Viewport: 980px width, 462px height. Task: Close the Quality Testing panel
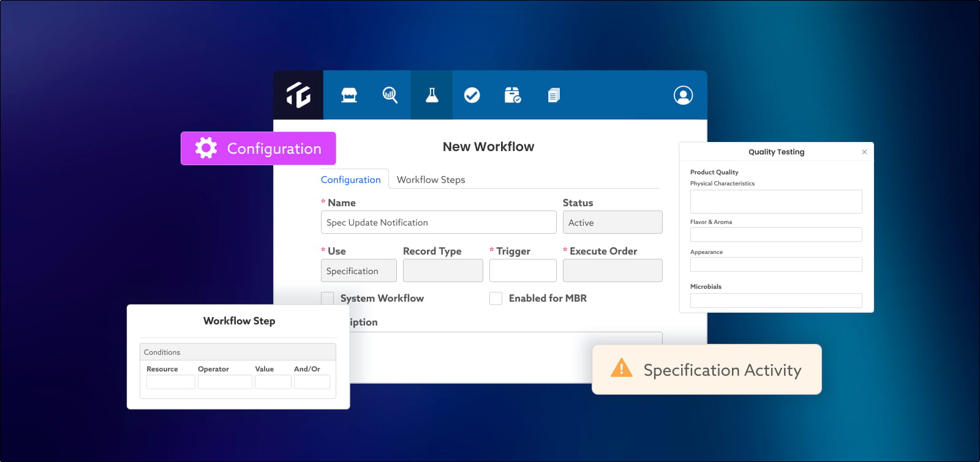pyautogui.click(x=864, y=152)
